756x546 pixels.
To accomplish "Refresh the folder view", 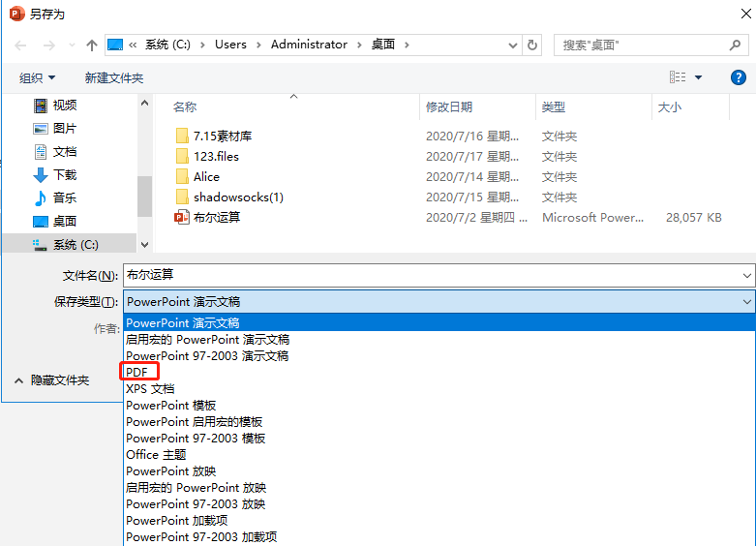I will pyautogui.click(x=532, y=45).
